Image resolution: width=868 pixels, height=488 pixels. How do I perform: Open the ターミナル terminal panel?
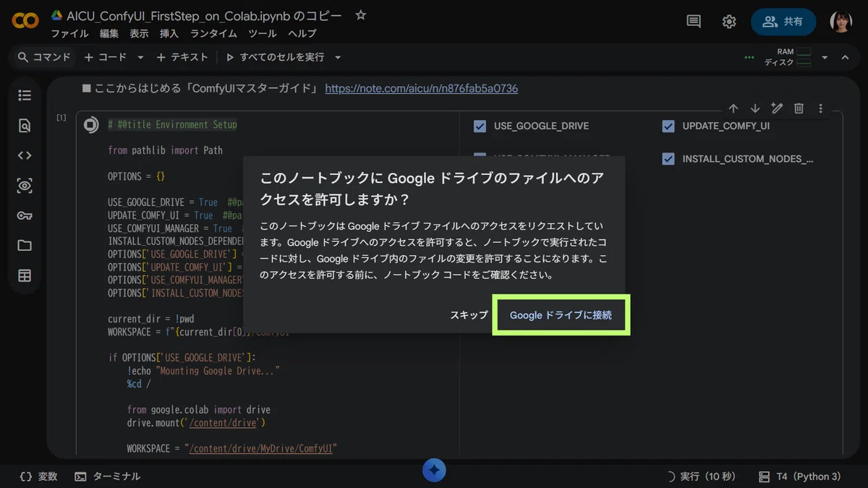point(108,476)
